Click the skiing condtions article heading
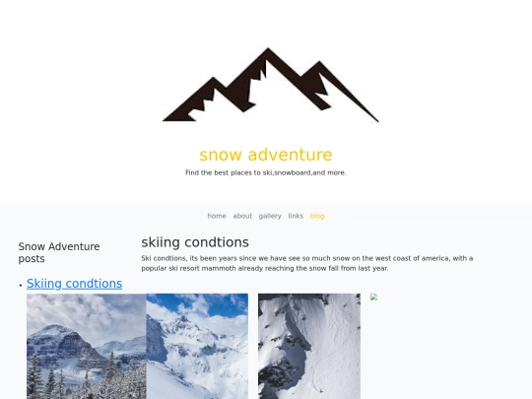Screen dimensions: 532x399 coord(195,242)
